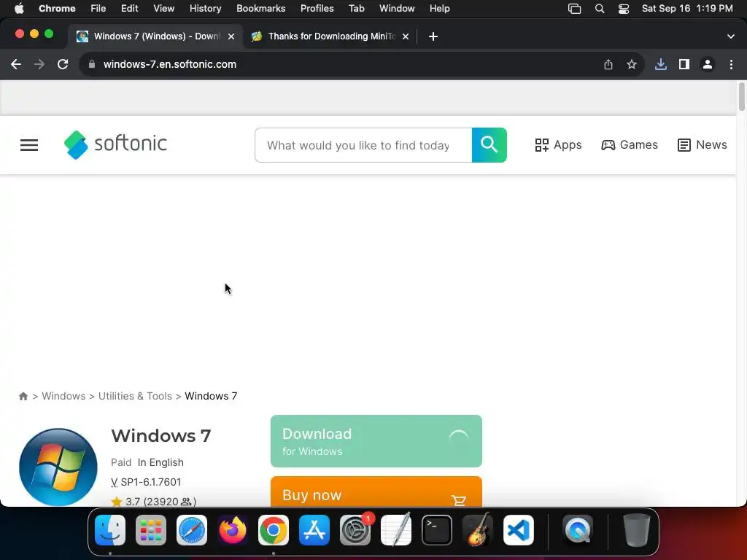This screenshot has width=747, height=560.
Task: Open GarageBand from the Dock
Action: coord(478,530)
